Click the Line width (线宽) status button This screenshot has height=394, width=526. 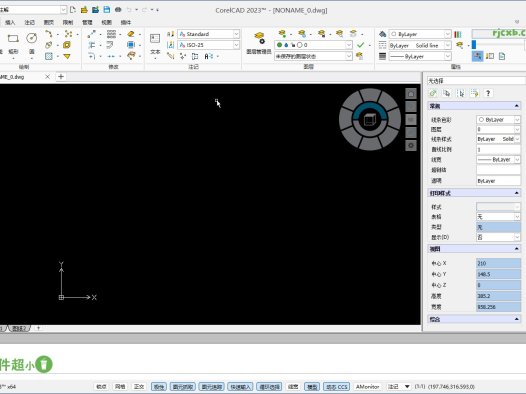point(293,387)
